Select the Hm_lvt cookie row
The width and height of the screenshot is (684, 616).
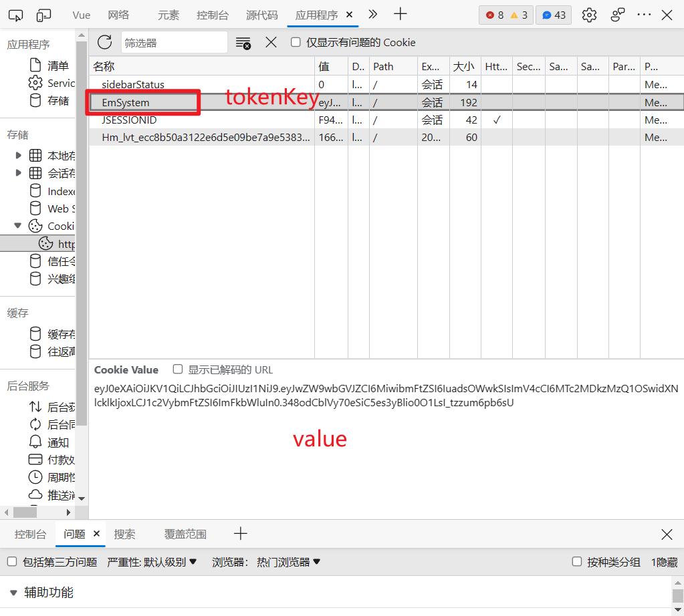386,138
